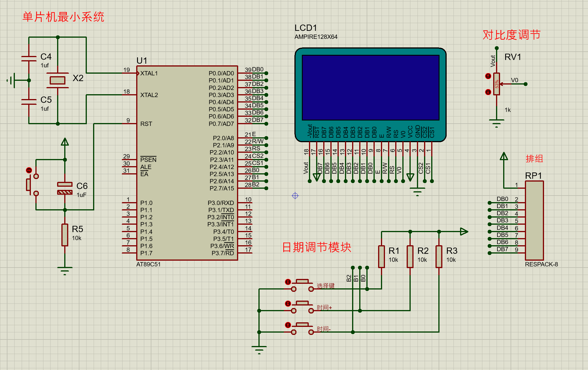Click the RV1 potentiometer 53% slider body
Image resolution: width=588 pixels, height=370 pixels.
[497, 84]
